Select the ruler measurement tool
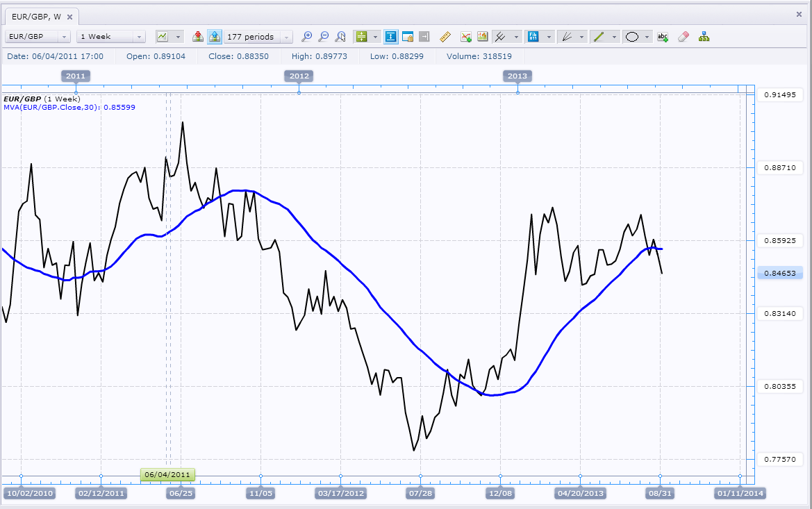 coord(446,37)
